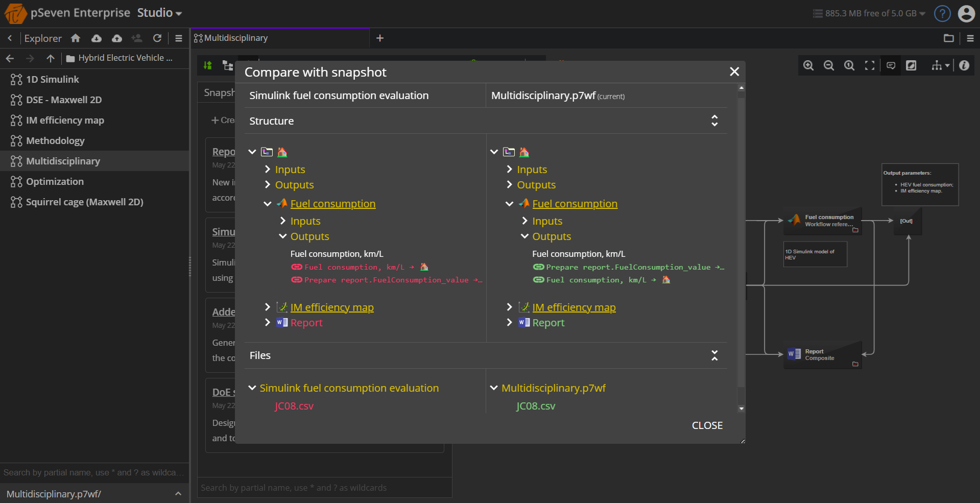Focus the Explorer search field
The width and height of the screenshot is (980, 503).
[x=94, y=472]
